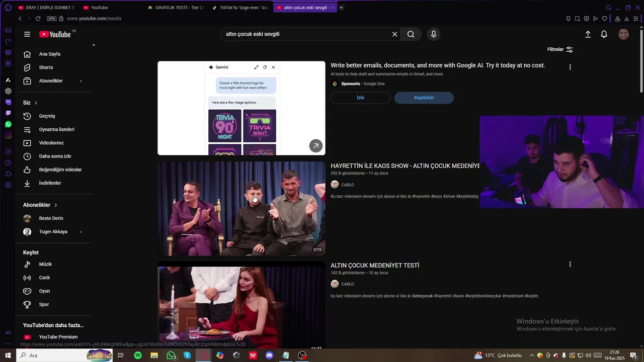Click the upload/create icon in YouTube header

click(x=588, y=34)
